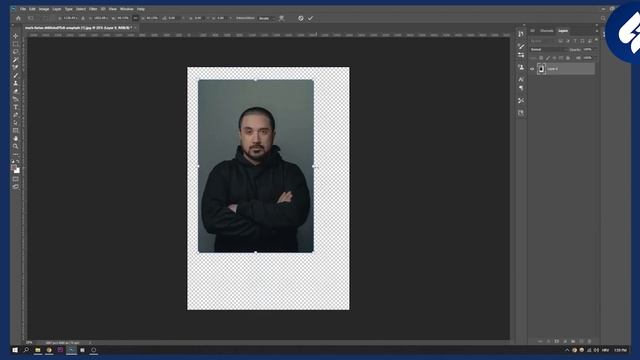Select the Move tool
Image resolution: width=640 pixels, height=360 pixels.
click(x=16, y=36)
